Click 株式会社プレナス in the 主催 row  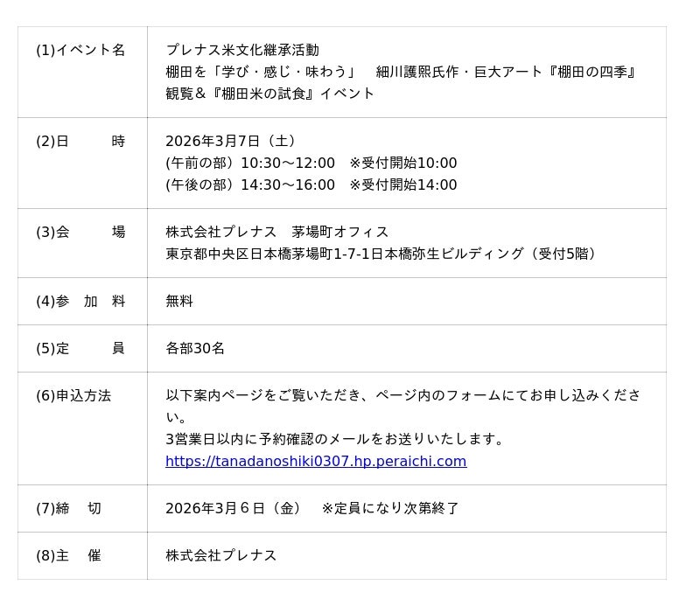tap(221, 556)
